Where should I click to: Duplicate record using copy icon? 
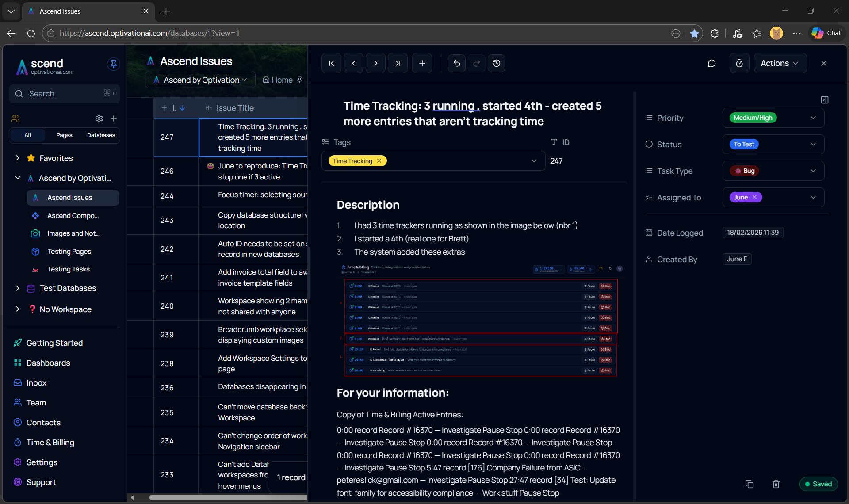[x=749, y=484]
